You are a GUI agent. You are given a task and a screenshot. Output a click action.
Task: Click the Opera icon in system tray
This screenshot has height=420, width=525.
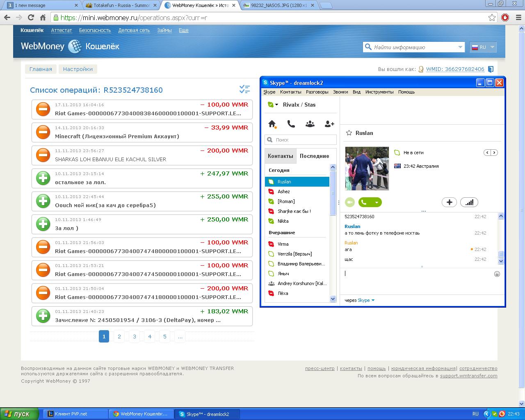click(502, 414)
